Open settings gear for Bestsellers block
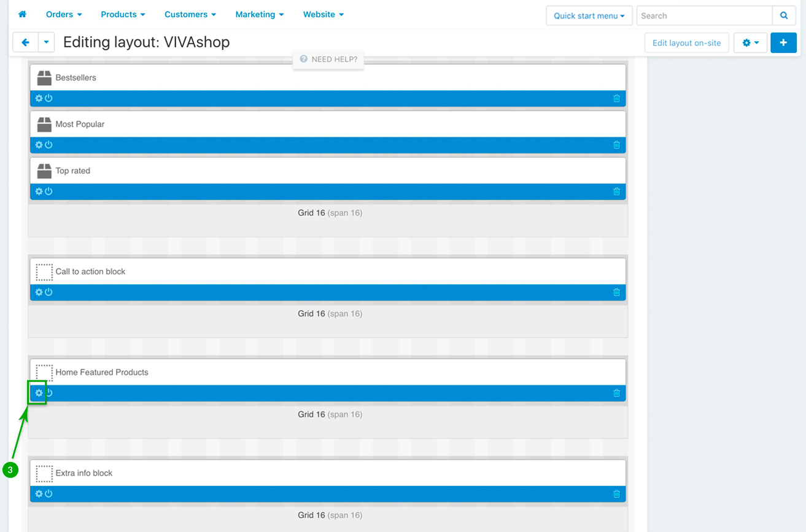Viewport: 806px width, 532px height. (x=39, y=99)
